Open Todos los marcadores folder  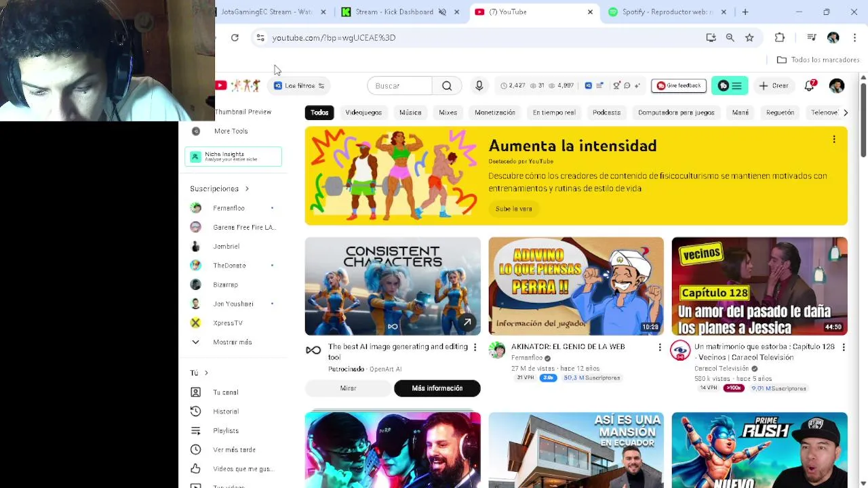point(818,60)
